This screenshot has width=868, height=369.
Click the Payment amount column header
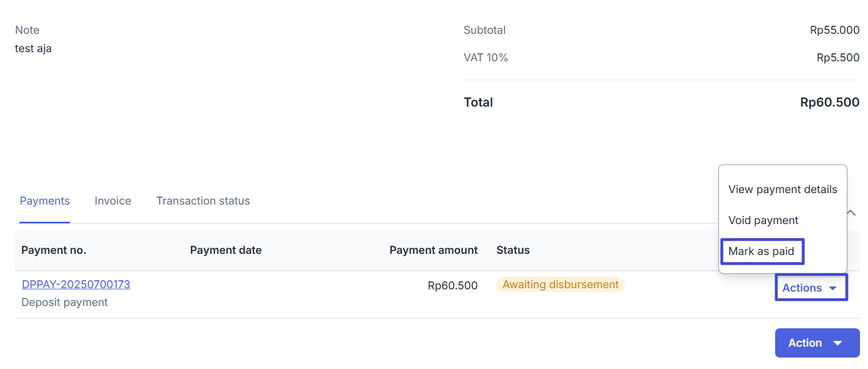(433, 250)
